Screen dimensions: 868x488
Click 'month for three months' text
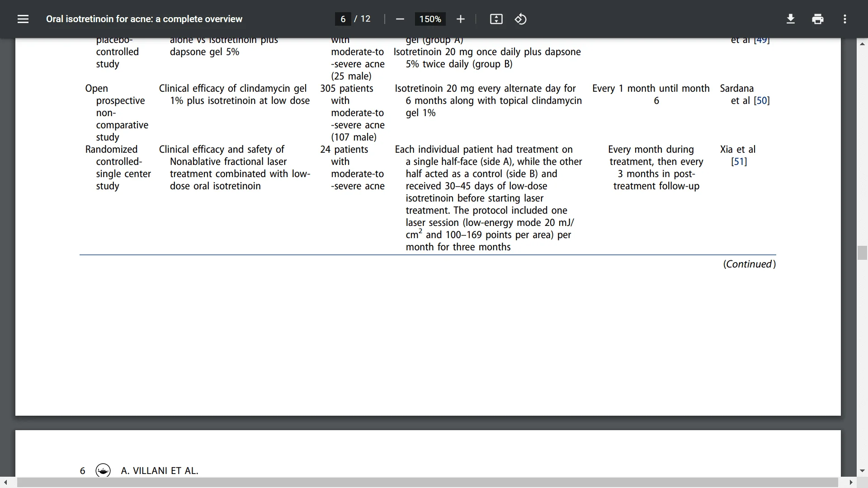pos(458,247)
